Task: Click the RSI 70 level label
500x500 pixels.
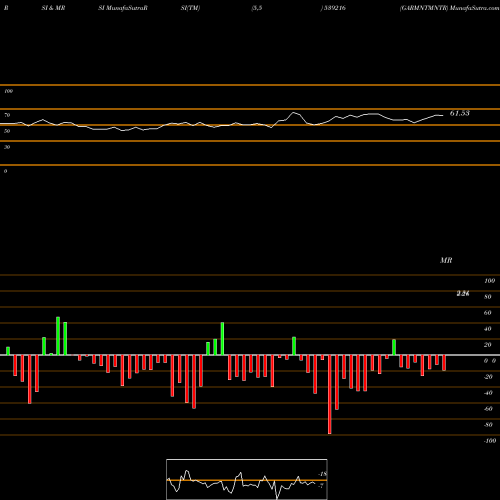Action: [7, 115]
